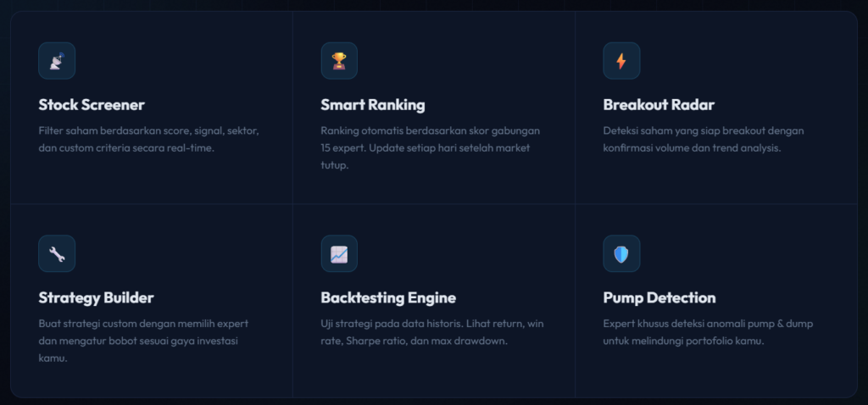Viewport: 868px width, 405px height.
Task: Click the Smart Ranking title
Action: pyautogui.click(x=373, y=105)
